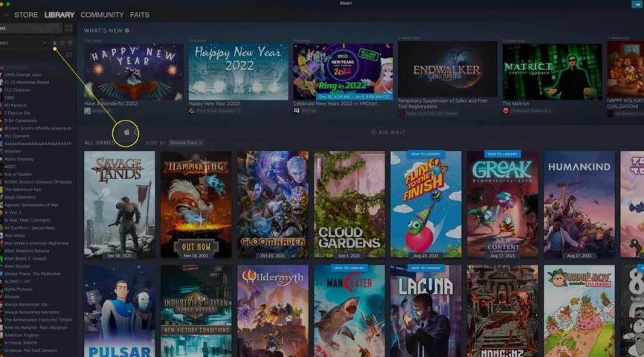
Task: Click the Final Fantasy XIV source icon
Action: [401, 114]
